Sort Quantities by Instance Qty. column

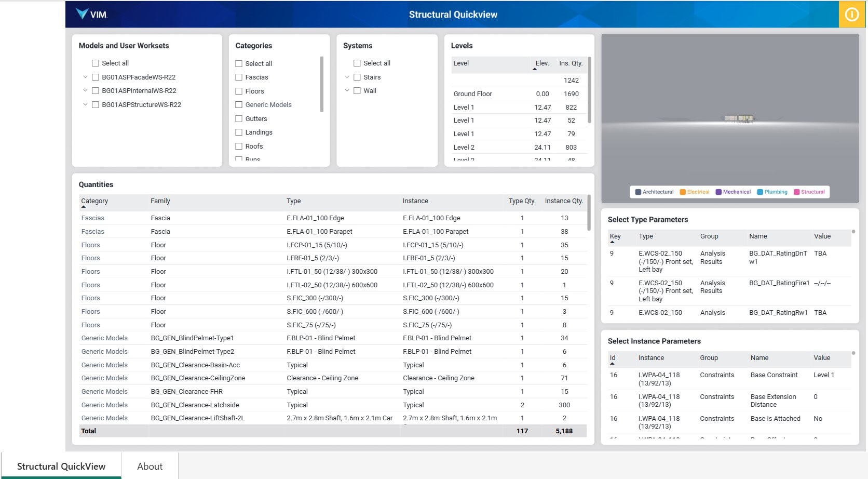click(x=563, y=201)
